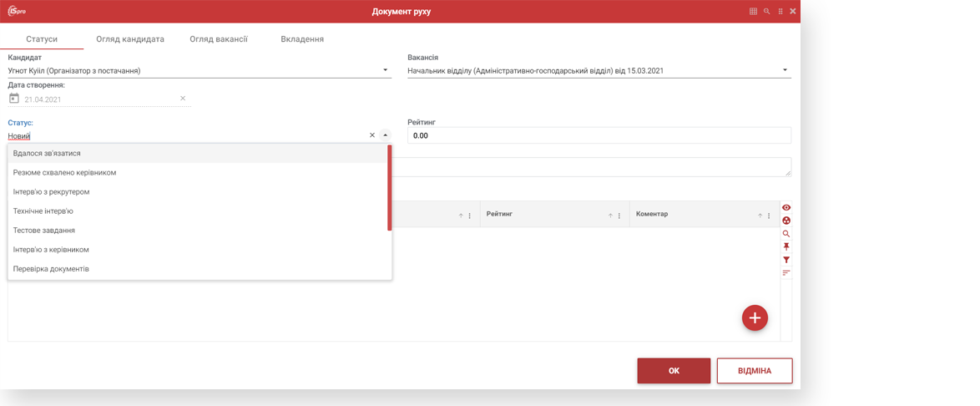Collapse the Статус dropdown list arrow

point(386,135)
